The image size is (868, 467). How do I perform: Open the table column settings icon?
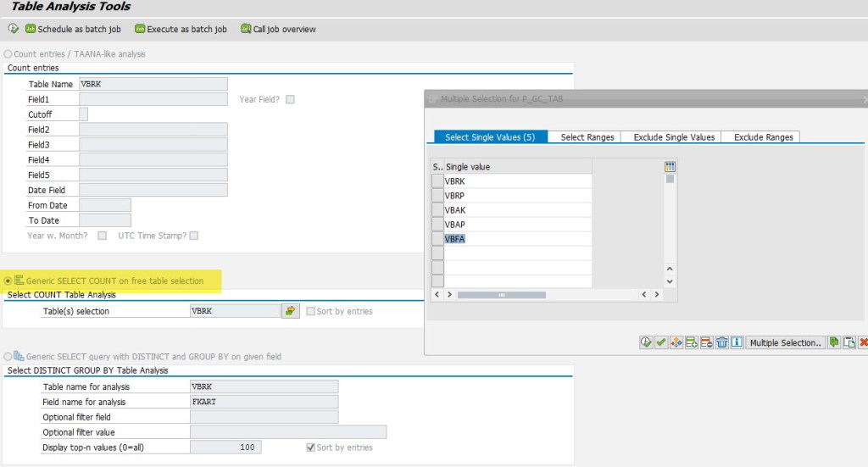pyautogui.click(x=670, y=167)
